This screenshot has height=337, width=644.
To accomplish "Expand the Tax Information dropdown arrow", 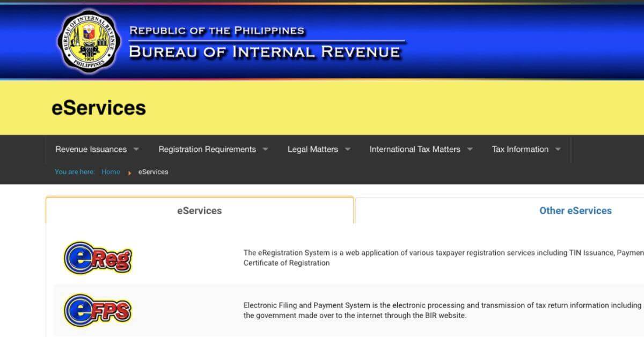I will [558, 149].
